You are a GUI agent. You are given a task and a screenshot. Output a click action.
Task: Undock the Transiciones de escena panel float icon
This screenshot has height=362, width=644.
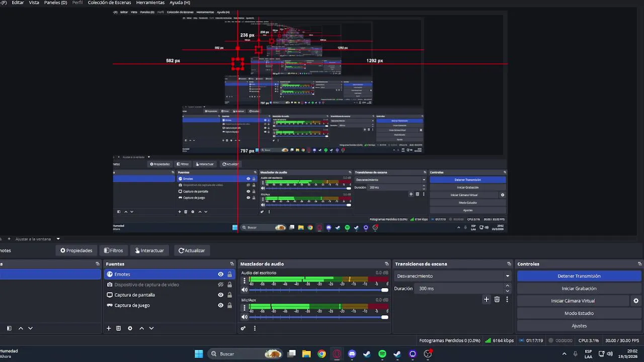click(x=509, y=264)
